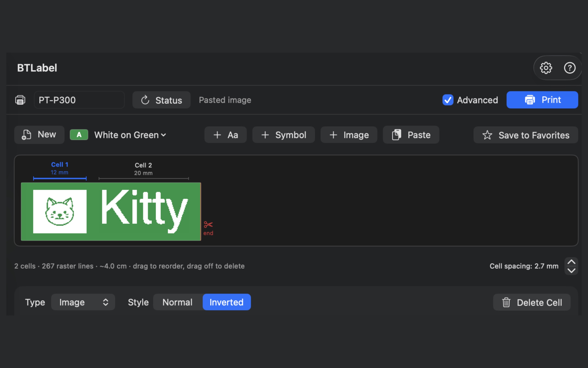Click the Cell spacing: 2.7 mm label
This screenshot has height=368, width=588.
click(524, 266)
